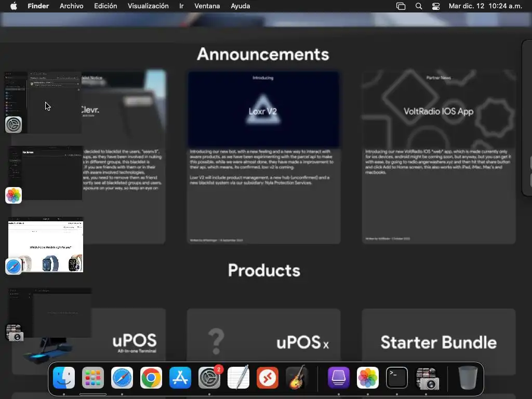This screenshot has width=532, height=399.
Task: Click the Safari compass icon on stage thumbnail
Action: [x=14, y=267]
